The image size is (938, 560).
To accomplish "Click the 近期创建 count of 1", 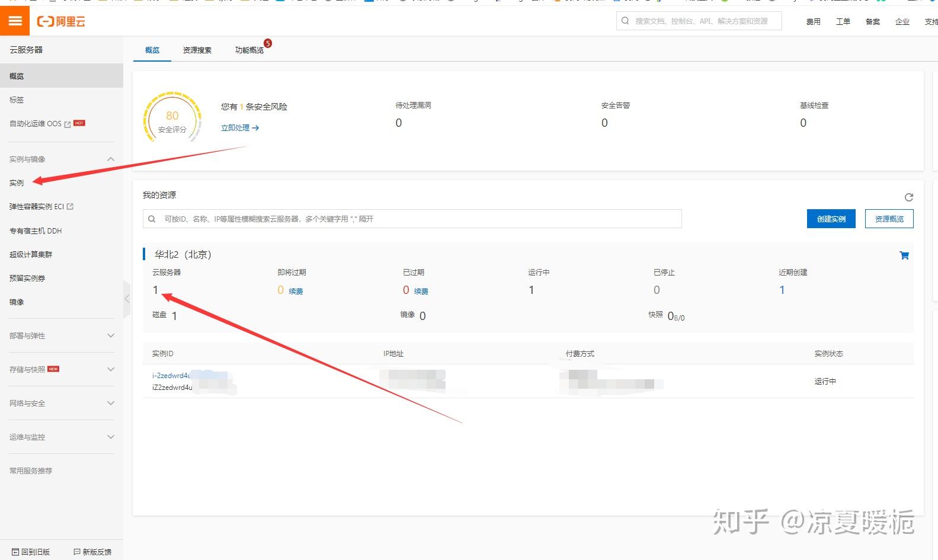I will (x=782, y=290).
